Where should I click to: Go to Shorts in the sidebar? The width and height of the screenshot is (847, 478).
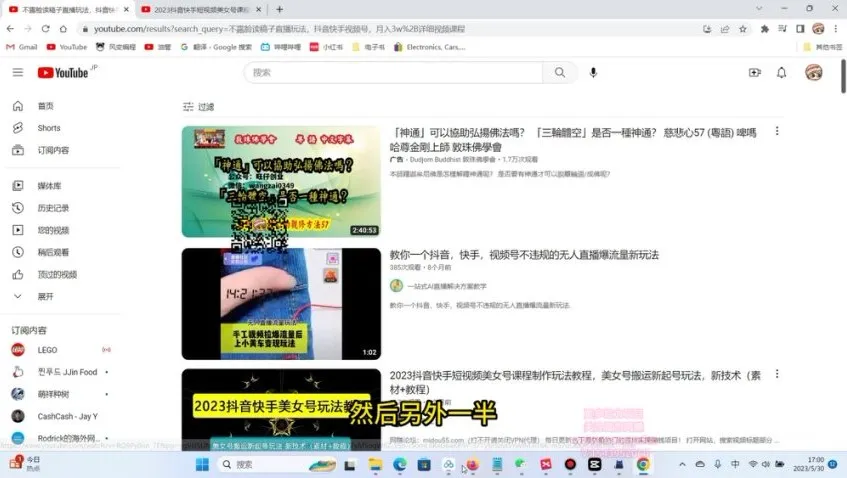pyautogui.click(x=49, y=128)
